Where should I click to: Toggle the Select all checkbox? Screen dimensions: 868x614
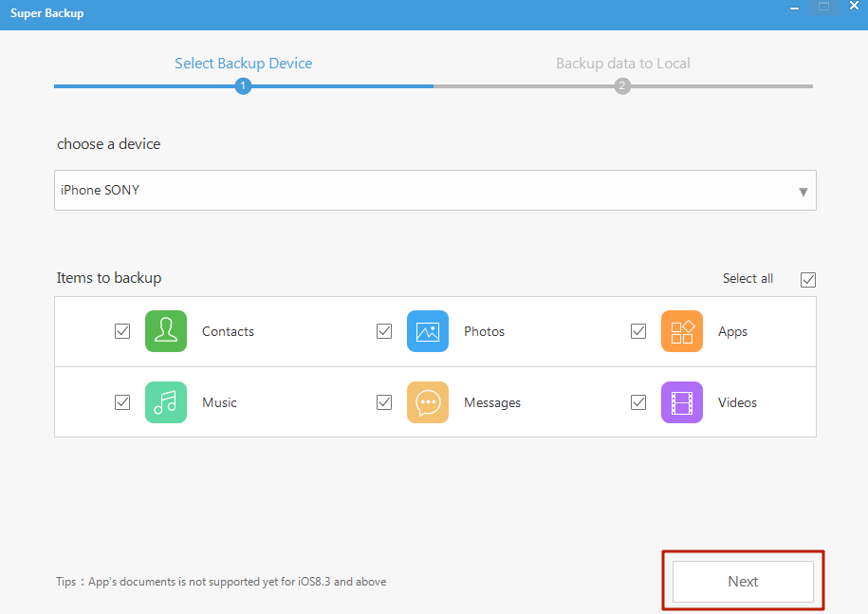808,279
